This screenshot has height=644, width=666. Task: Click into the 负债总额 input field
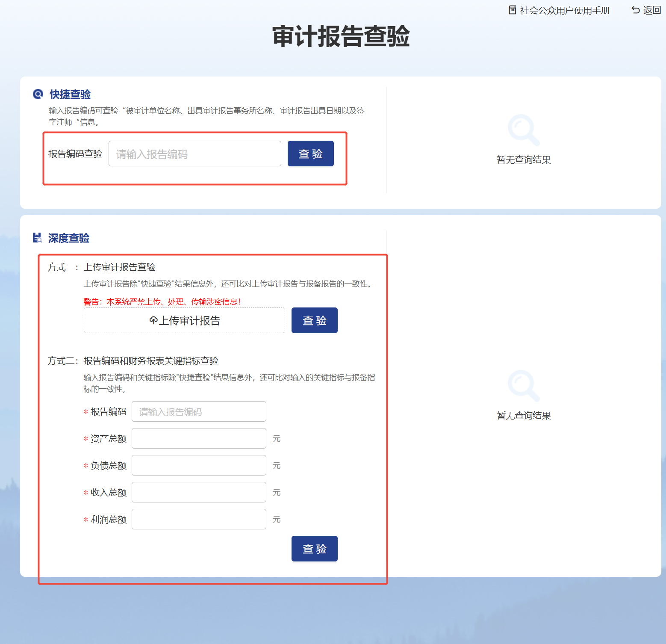[199, 466]
